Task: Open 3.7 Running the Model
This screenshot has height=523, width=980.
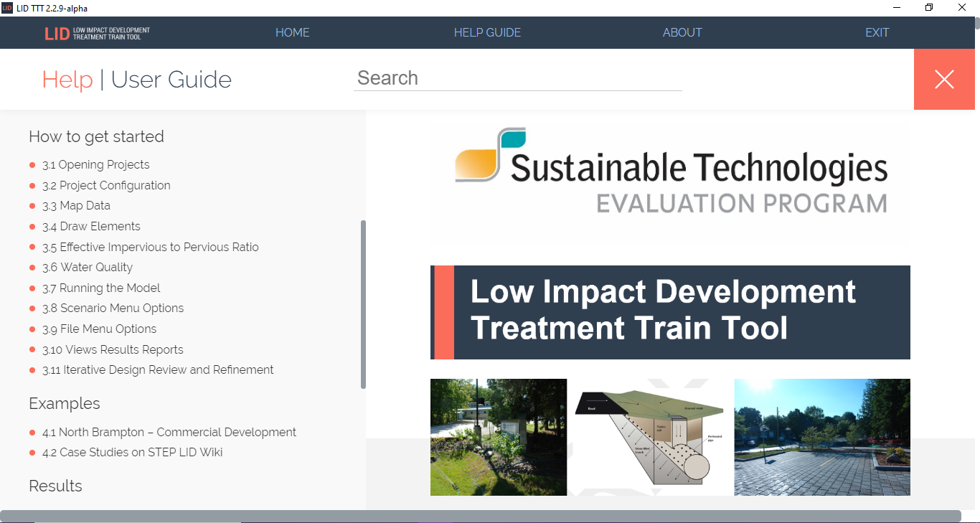Action: [x=101, y=288]
